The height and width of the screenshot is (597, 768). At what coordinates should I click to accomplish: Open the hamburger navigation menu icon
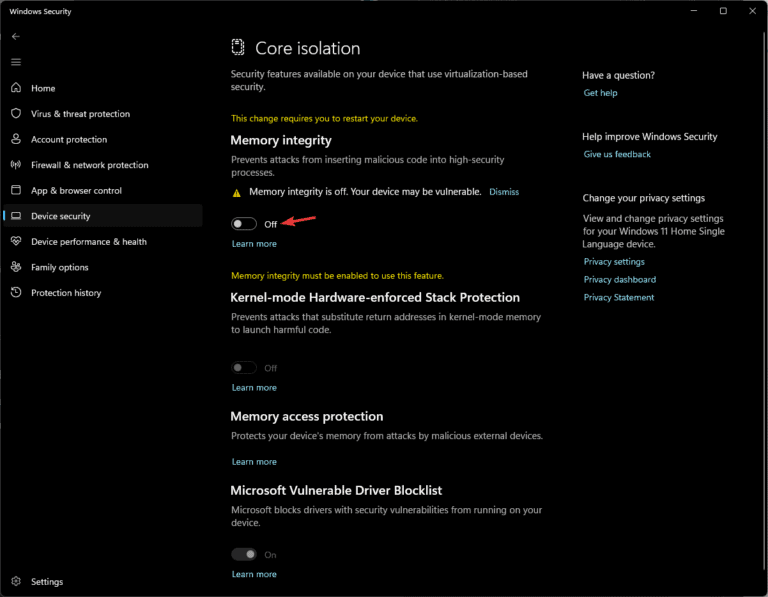(16, 62)
